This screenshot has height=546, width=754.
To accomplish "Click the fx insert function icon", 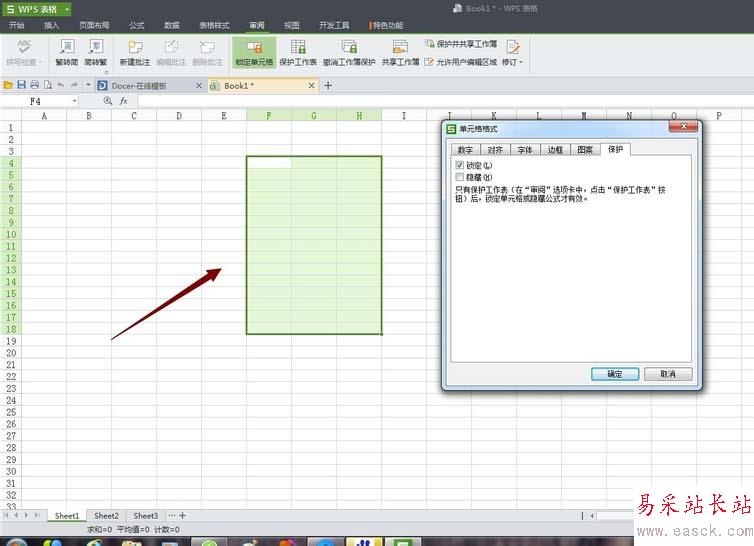I will [x=124, y=101].
